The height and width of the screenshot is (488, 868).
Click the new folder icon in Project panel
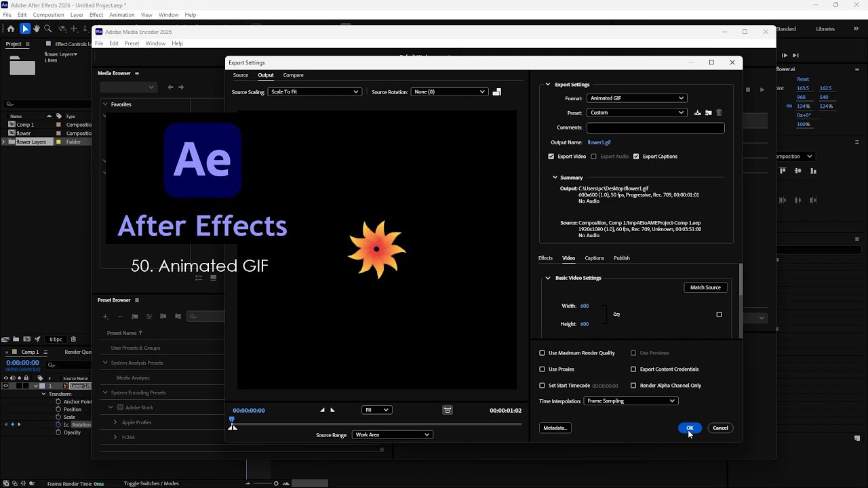click(16, 339)
